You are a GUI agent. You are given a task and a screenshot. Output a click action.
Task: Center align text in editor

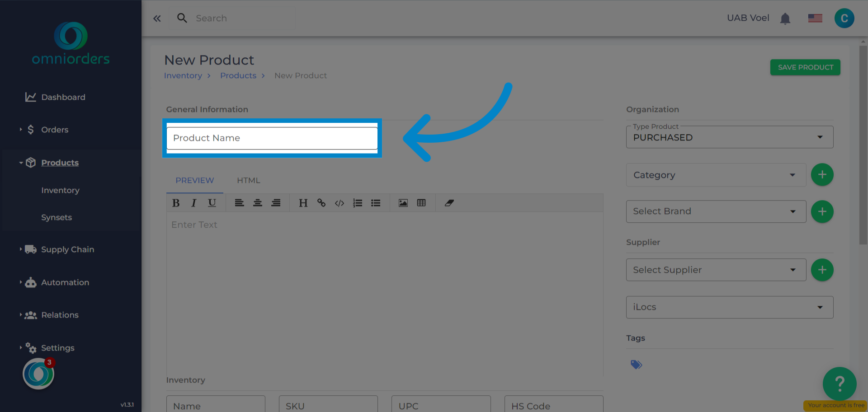pyautogui.click(x=258, y=203)
